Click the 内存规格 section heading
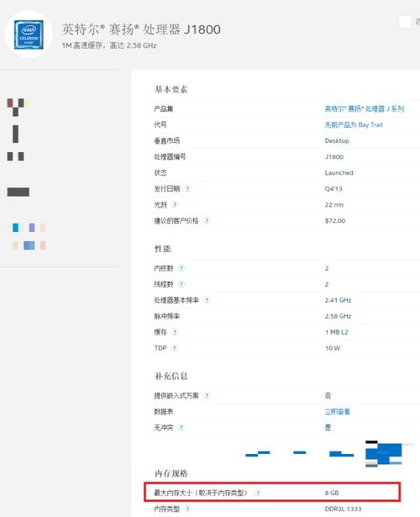420x517 pixels. pyautogui.click(x=171, y=473)
